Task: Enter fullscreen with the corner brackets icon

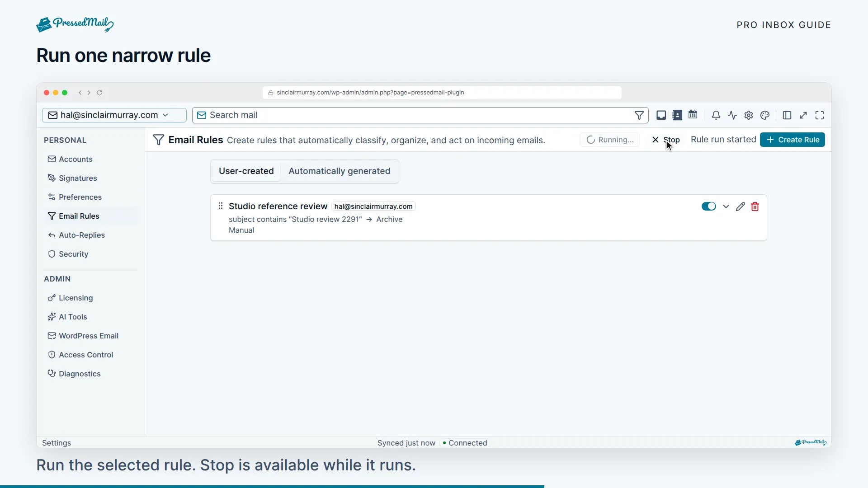Action: [x=820, y=115]
